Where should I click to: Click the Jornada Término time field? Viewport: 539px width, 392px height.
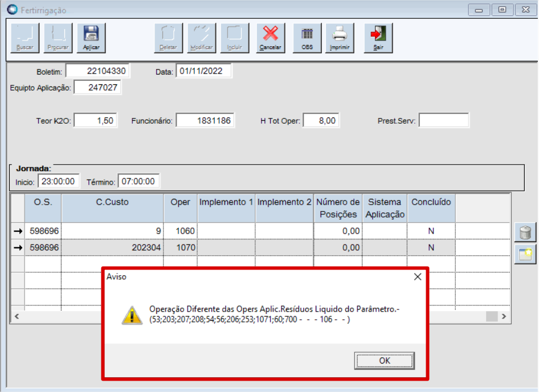click(x=138, y=181)
